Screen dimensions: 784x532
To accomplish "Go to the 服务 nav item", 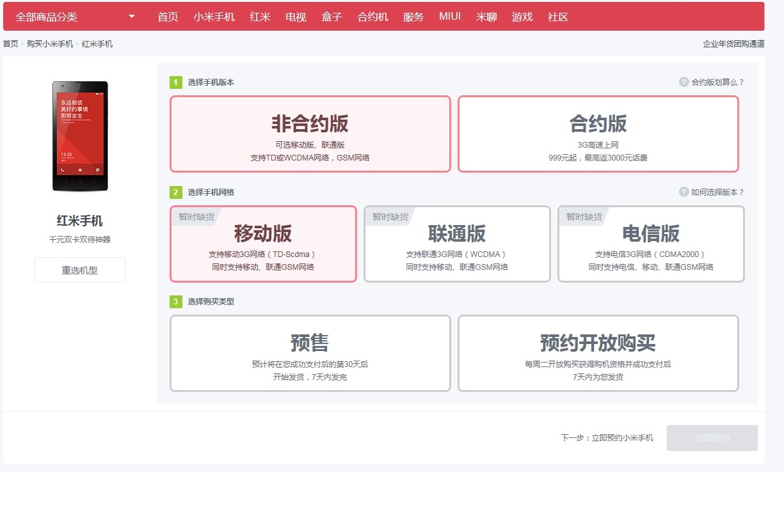I will tap(413, 17).
